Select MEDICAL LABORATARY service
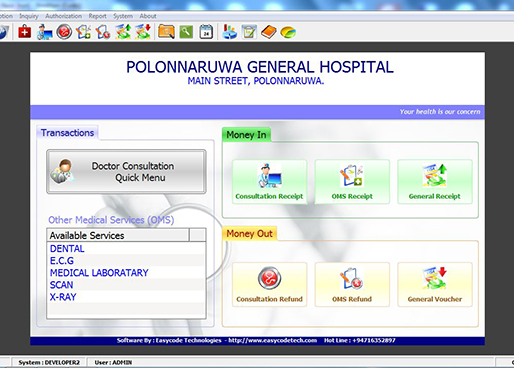 [126, 273]
